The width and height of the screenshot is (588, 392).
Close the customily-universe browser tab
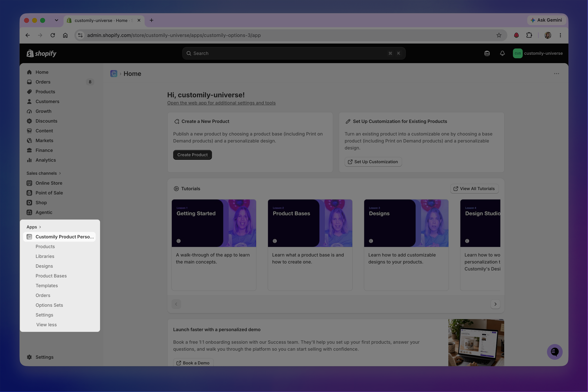coord(139,20)
